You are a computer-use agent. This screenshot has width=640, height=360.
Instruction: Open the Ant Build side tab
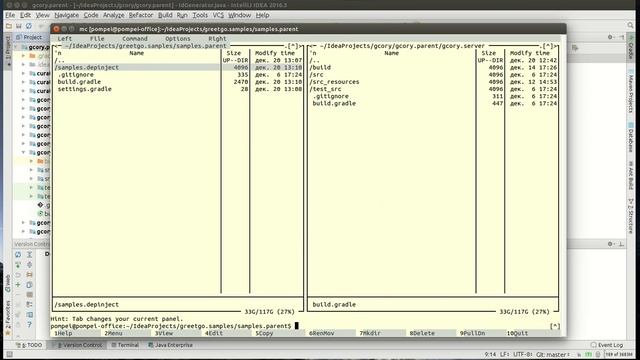point(631,175)
